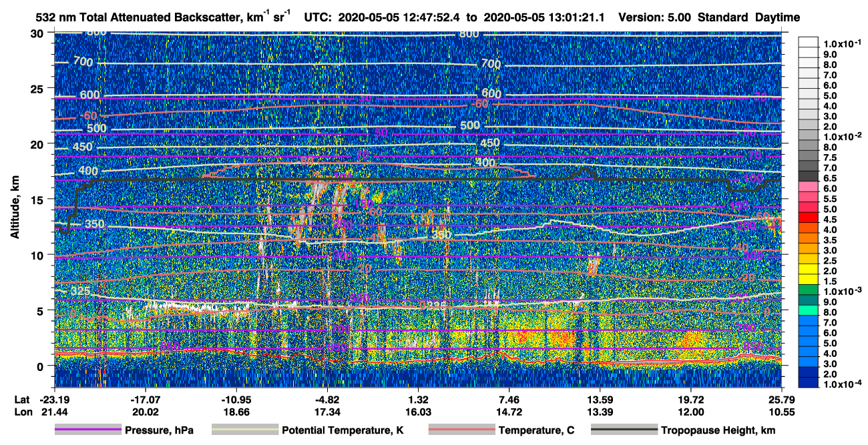Select longitude value '21.44'
The width and height of the screenshot is (868, 445).
click(54, 412)
